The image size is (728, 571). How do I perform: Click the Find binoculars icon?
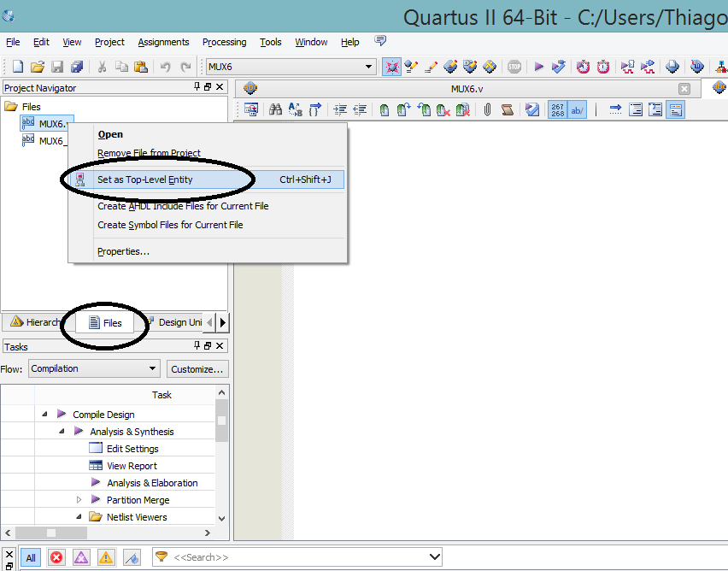(275, 109)
